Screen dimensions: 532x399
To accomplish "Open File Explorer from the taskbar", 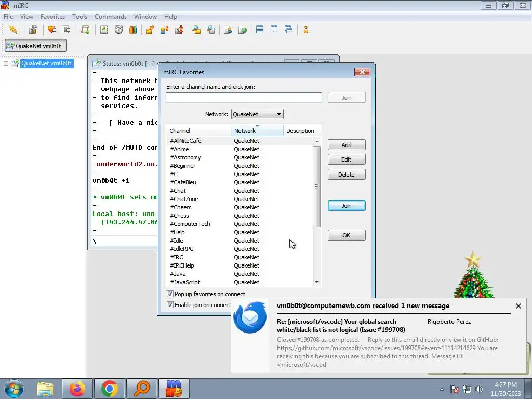I will tap(45, 389).
